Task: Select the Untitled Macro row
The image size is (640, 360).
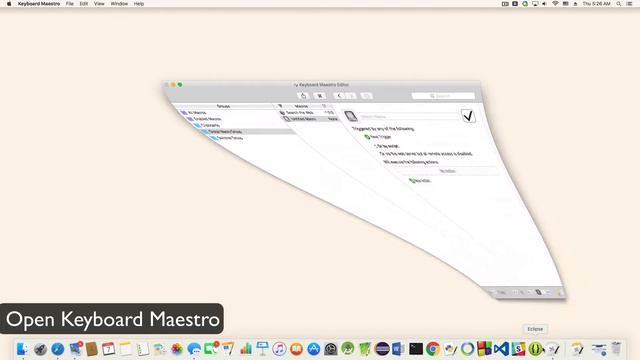Action: point(311,119)
